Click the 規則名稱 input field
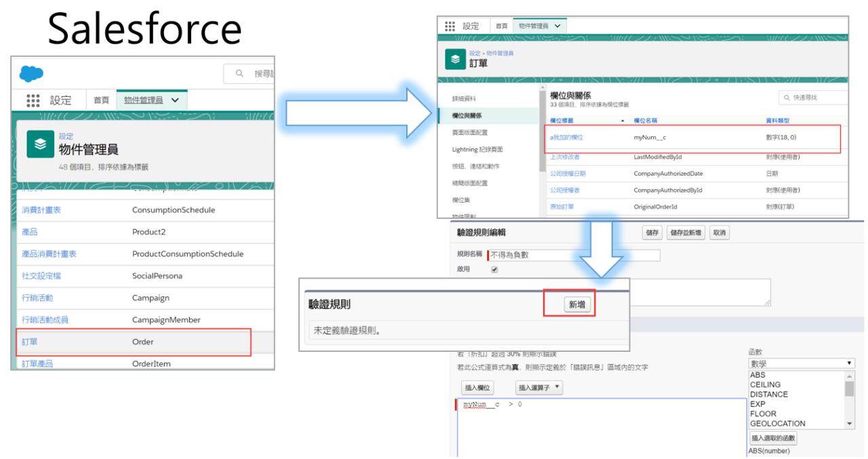The width and height of the screenshot is (868, 459). [574, 255]
